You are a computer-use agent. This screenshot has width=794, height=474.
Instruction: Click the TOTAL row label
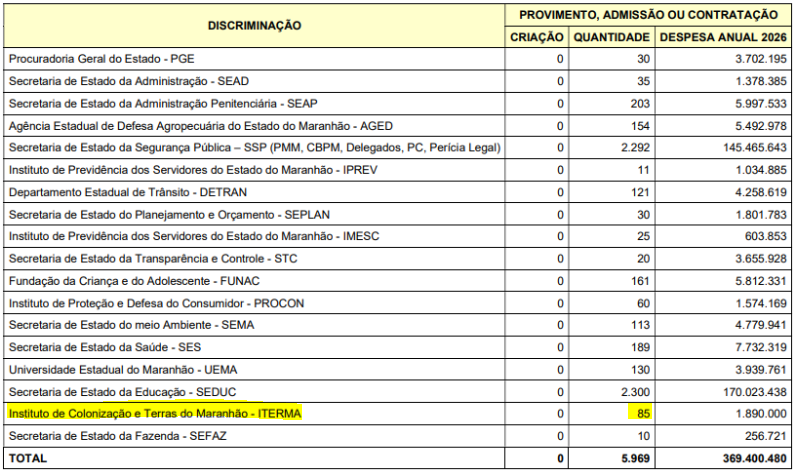click(x=27, y=458)
